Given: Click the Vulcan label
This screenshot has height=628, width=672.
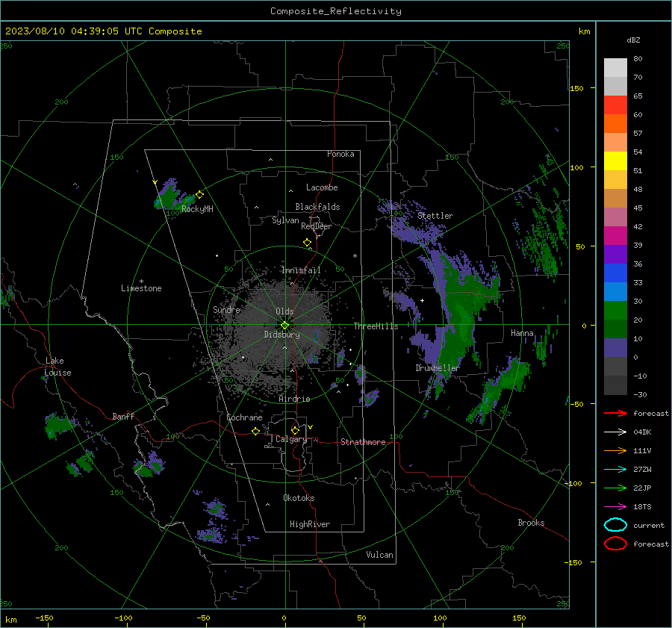Looking at the screenshot, I should point(379,555).
